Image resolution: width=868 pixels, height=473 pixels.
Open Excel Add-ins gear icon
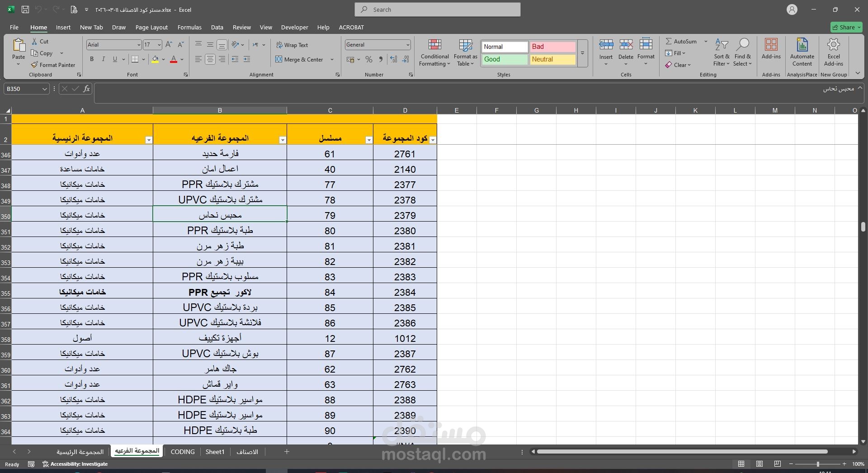coord(834,45)
